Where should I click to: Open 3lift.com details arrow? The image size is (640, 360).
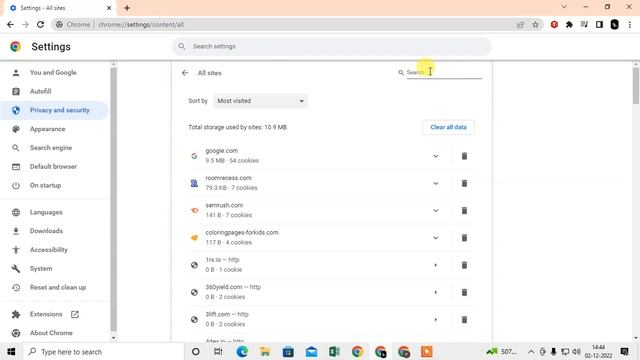click(x=436, y=320)
